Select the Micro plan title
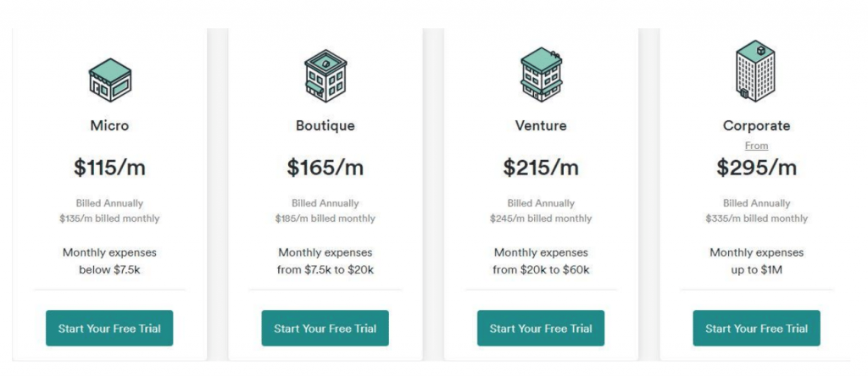 pyautogui.click(x=109, y=125)
